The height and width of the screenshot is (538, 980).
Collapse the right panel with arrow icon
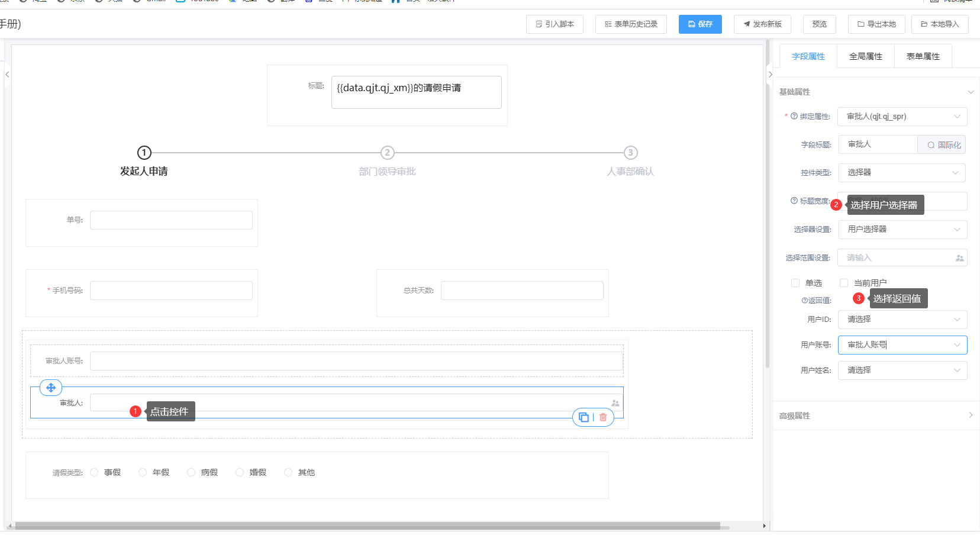coord(770,75)
